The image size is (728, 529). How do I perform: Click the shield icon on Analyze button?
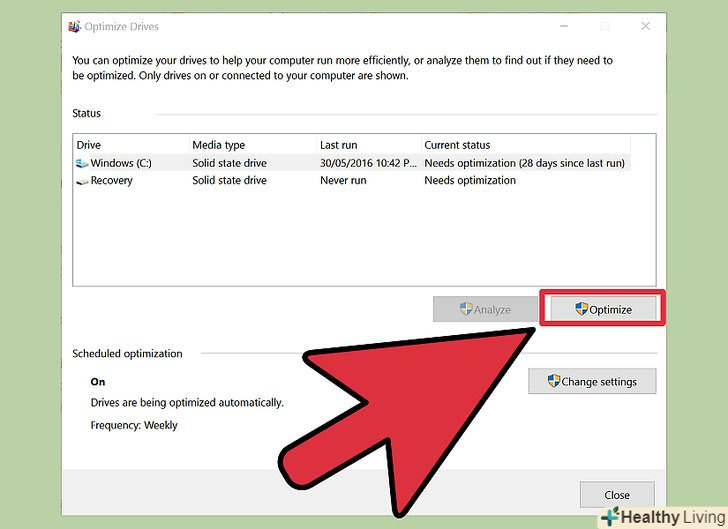[466, 309]
